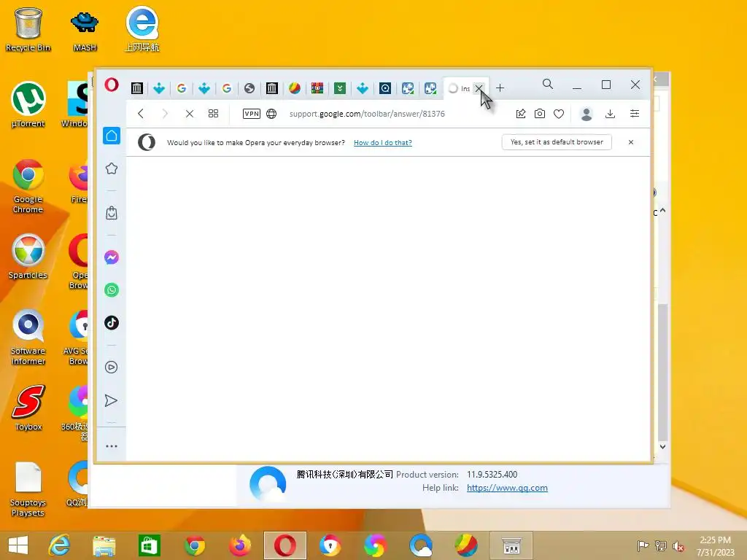Open Internet Explorer from the taskbar

pos(59,545)
